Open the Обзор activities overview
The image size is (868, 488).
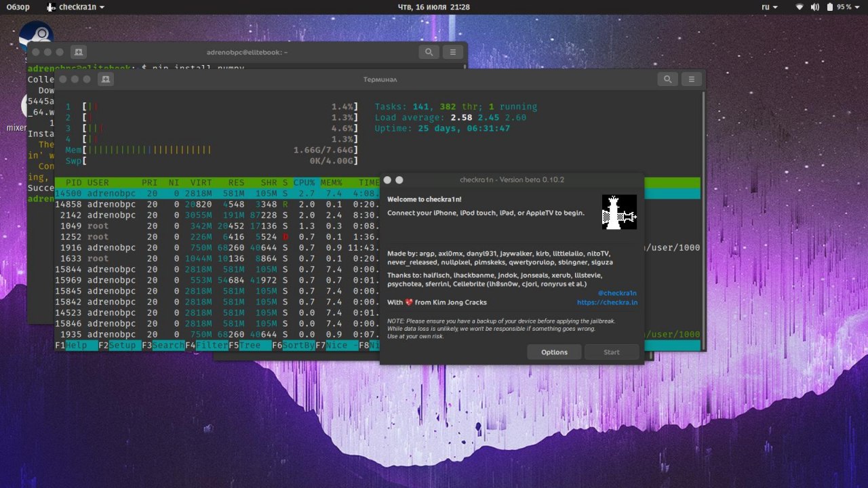18,7
